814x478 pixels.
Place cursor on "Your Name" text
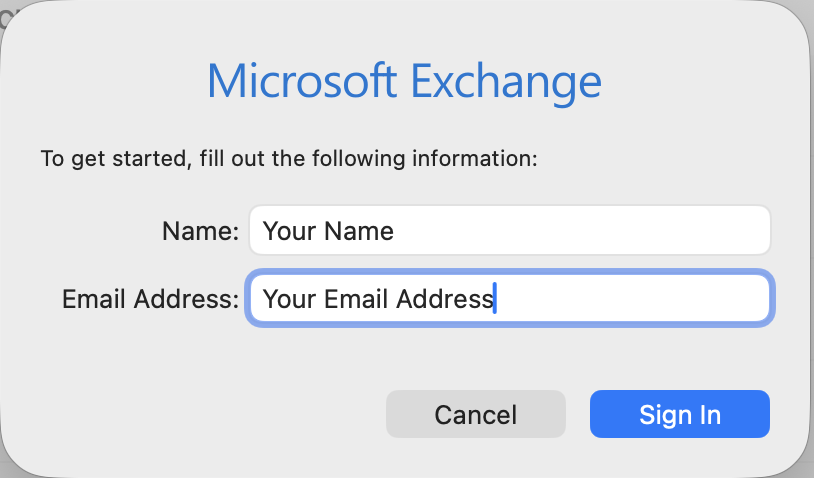pyautogui.click(x=328, y=232)
